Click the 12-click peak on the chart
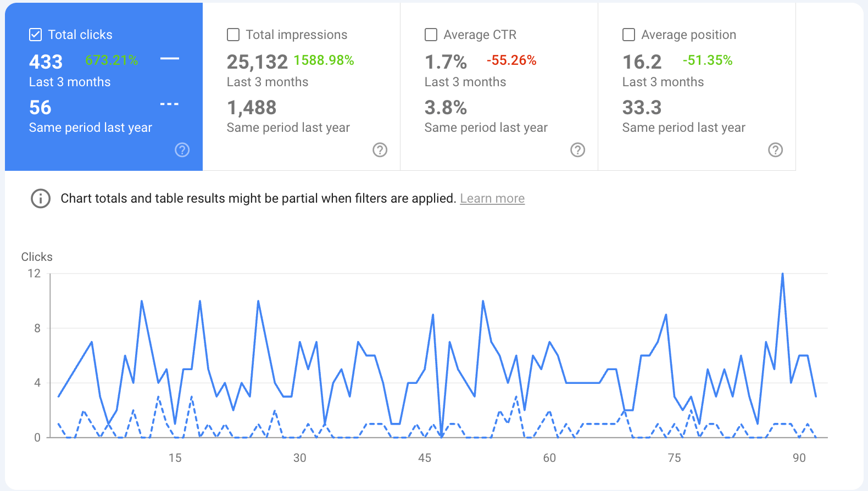 tap(782, 274)
